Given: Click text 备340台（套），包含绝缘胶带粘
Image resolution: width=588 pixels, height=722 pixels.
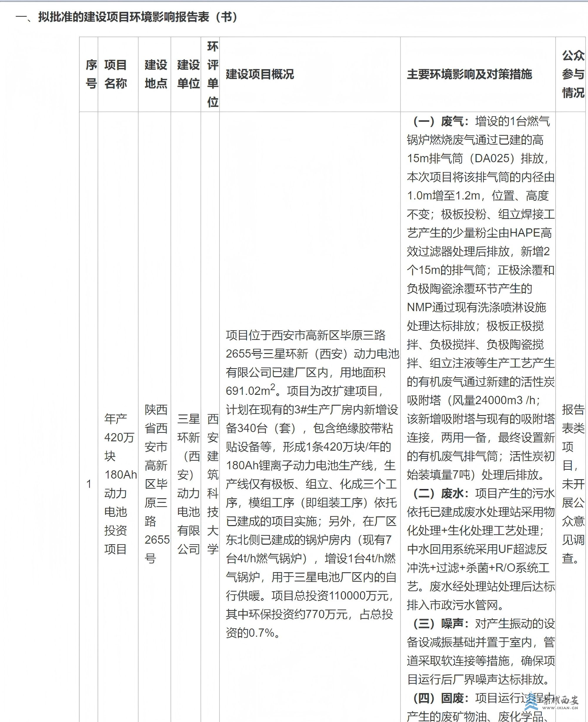Looking at the screenshot, I should click(x=309, y=428).
